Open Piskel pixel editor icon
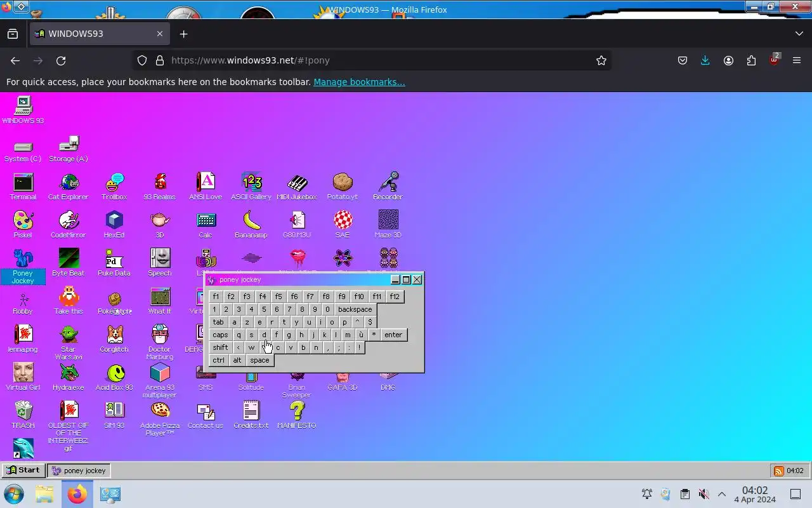This screenshot has height=508, width=812. [23, 224]
